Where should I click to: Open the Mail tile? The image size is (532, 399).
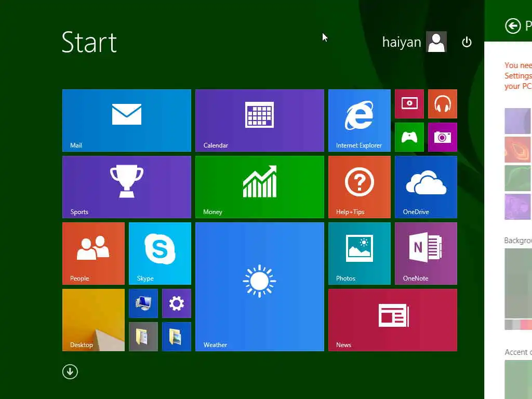127,121
